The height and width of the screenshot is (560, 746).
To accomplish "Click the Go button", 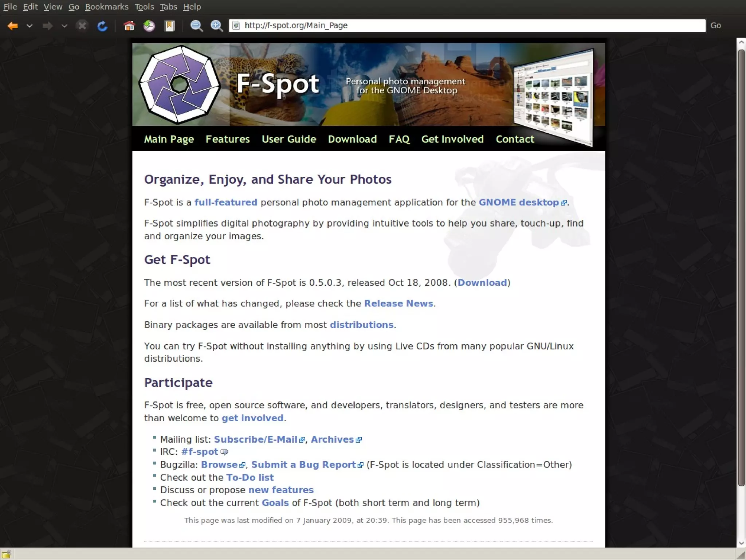I will pos(715,26).
